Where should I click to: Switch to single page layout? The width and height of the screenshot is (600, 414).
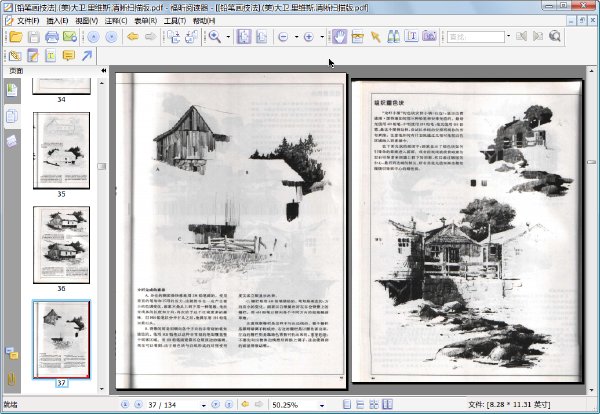coord(347,404)
